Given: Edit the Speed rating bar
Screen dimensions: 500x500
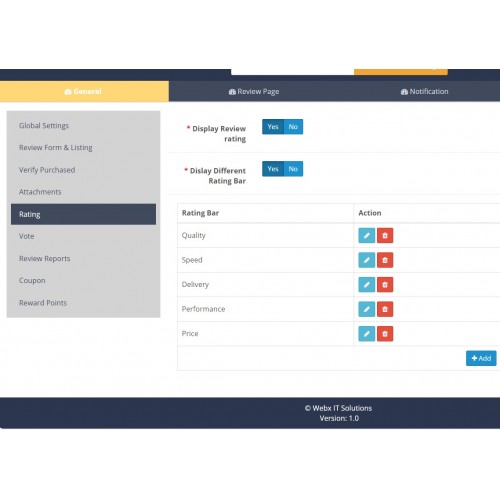Looking at the screenshot, I should [367, 260].
